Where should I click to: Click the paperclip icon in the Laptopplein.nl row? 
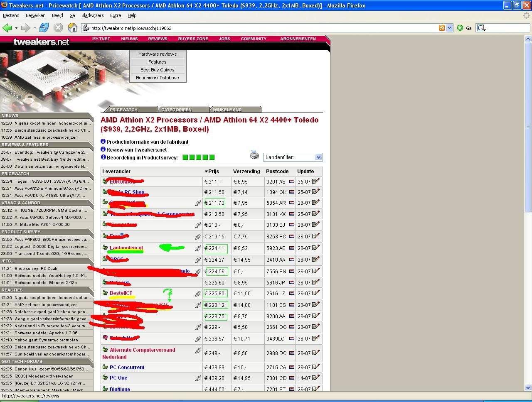198,248
